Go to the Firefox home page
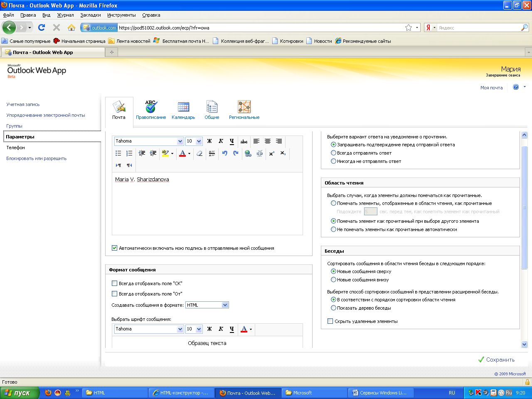Viewport: 532px width, 399px height. pyautogui.click(x=71, y=27)
